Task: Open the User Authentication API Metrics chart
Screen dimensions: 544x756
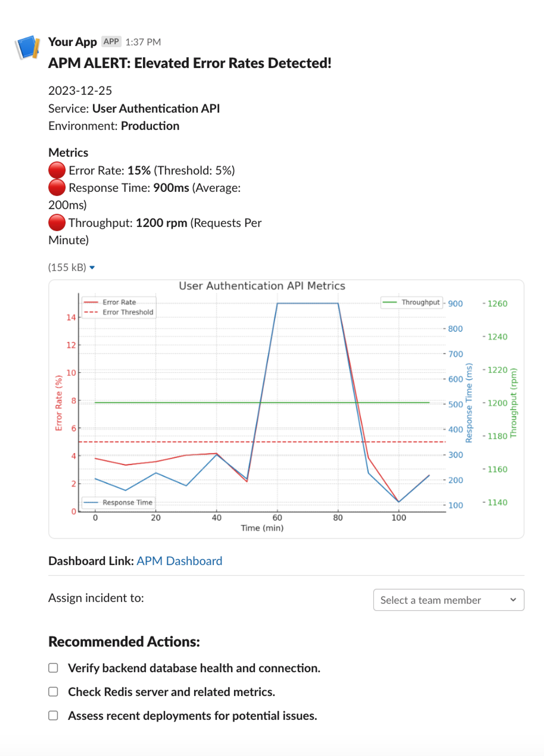Action: pyautogui.click(x=286, y=408)
